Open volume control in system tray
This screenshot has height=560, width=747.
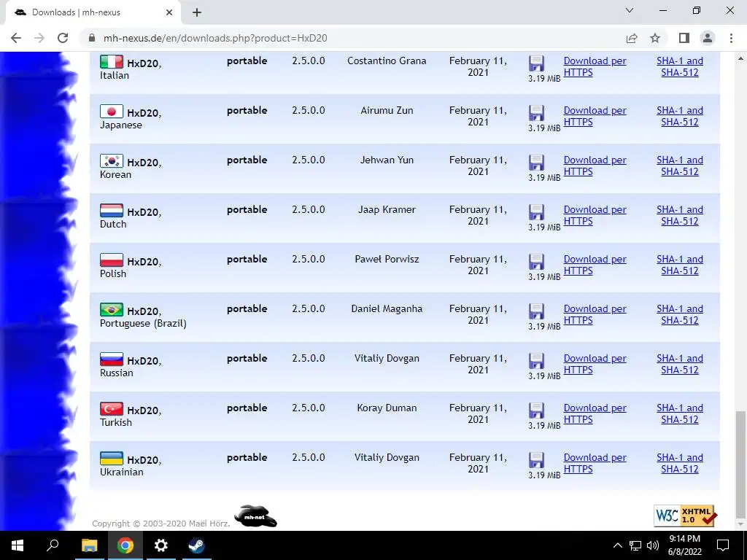[x=653, y=545]
